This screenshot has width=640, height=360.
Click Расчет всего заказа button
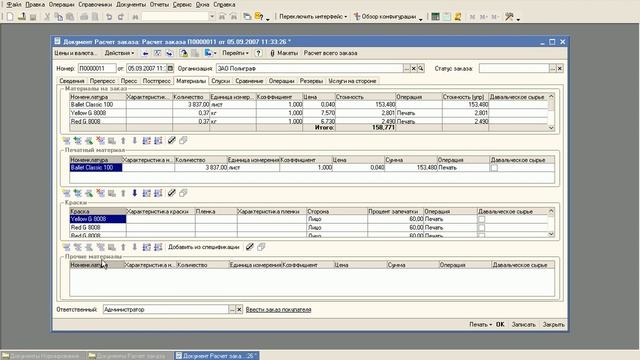tap(331, 53)
